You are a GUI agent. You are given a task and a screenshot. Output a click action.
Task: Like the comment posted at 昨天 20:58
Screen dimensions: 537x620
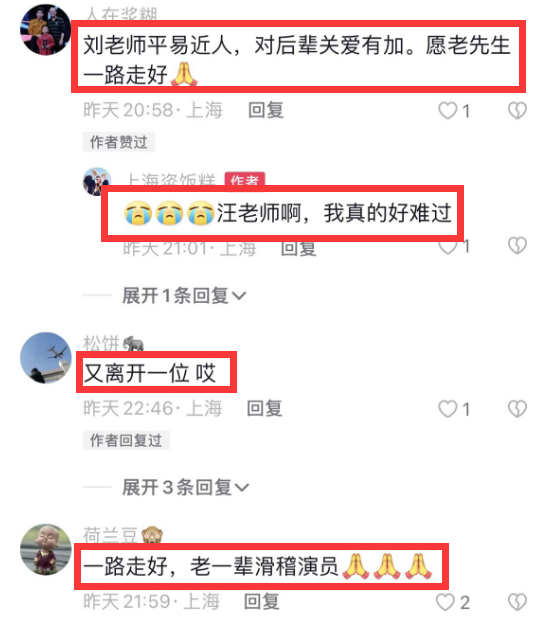pyautogui.click(x=448, y=111)
